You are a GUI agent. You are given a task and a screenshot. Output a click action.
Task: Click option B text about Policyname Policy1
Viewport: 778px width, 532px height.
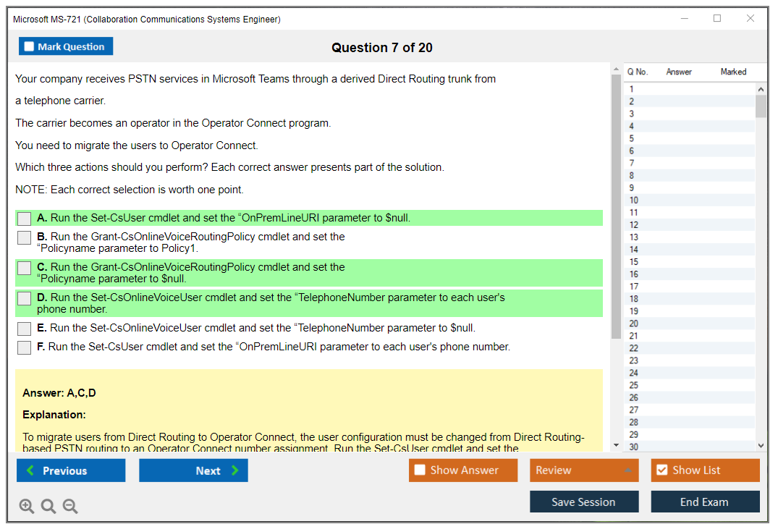coord(191,242)
